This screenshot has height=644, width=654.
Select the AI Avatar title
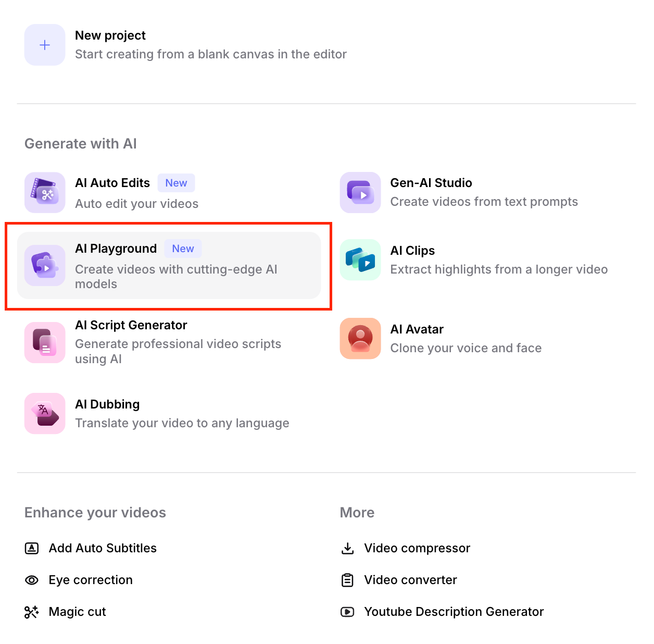[417, 329]
